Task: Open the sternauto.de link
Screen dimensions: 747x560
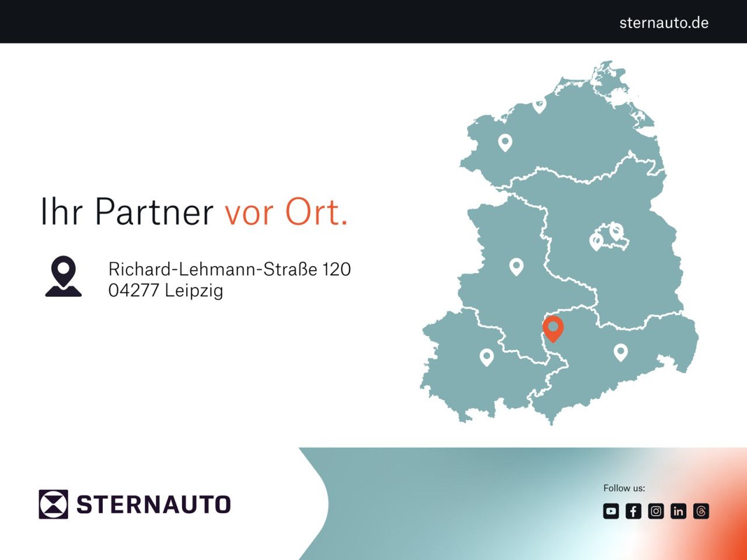Action: (x=664, y=23)
